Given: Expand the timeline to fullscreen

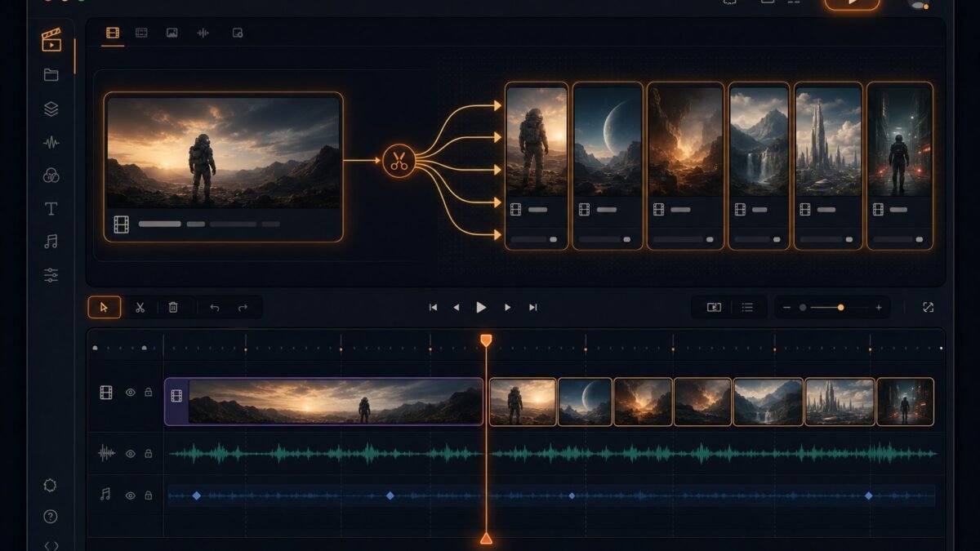Looking at the screenshot, I should tap(928, 307).
